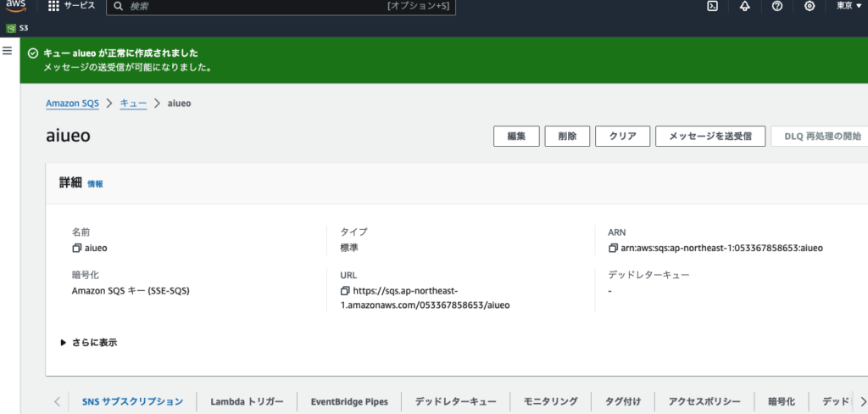The width and height of the screenshot is (868, 414).
Task: Click the 編集 button
Action: coord(516,137)
